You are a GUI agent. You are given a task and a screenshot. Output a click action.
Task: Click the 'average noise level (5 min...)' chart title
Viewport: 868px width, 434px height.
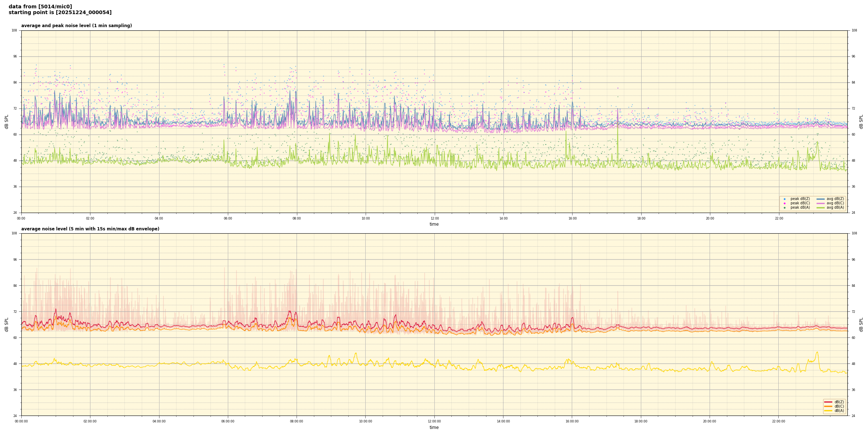tap(90, 229)
